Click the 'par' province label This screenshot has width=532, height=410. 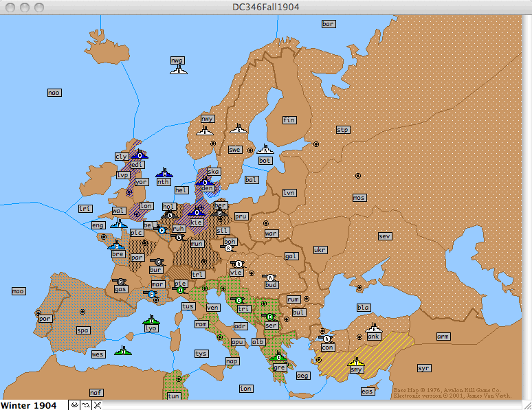[137, 258]
